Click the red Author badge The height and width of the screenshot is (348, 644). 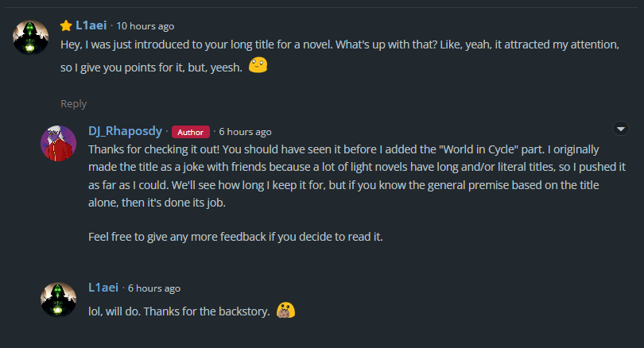tap(191, 132)
